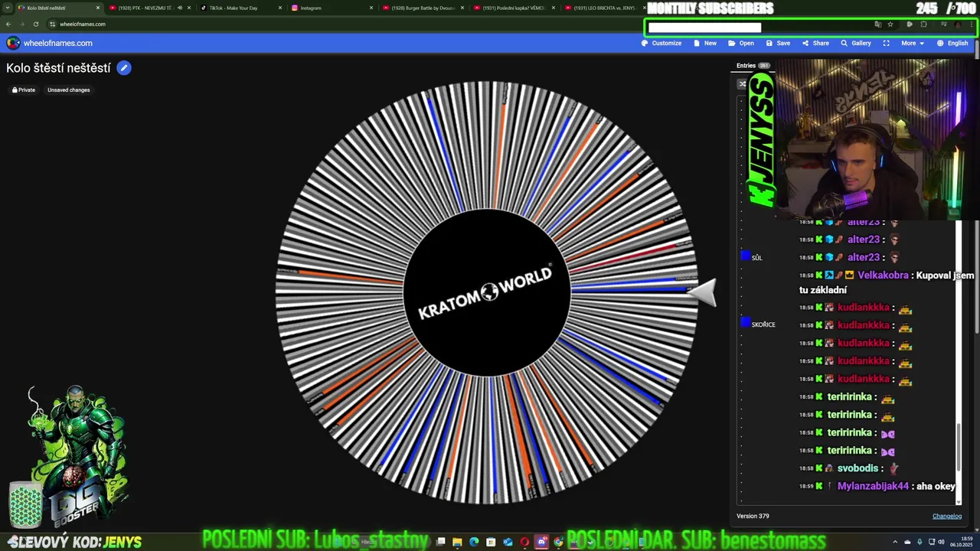Click the chat overlay scrollbar

click(958, 445)
